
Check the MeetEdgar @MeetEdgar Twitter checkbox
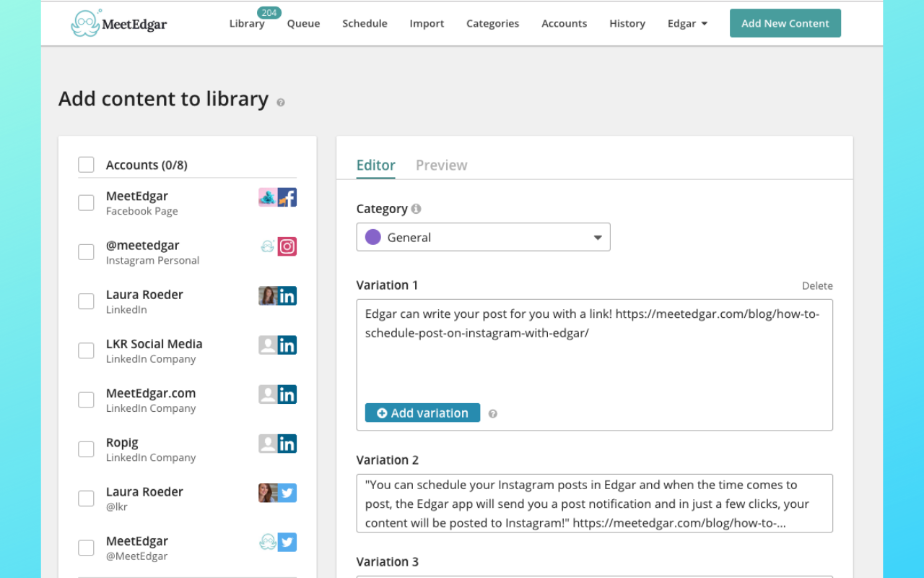[86, 548]
